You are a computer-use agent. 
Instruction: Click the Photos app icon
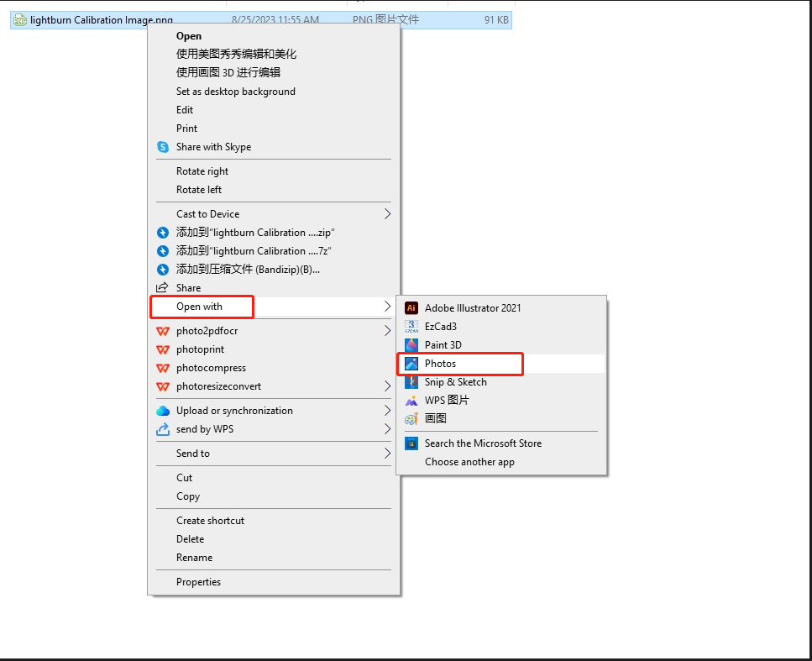411,364
